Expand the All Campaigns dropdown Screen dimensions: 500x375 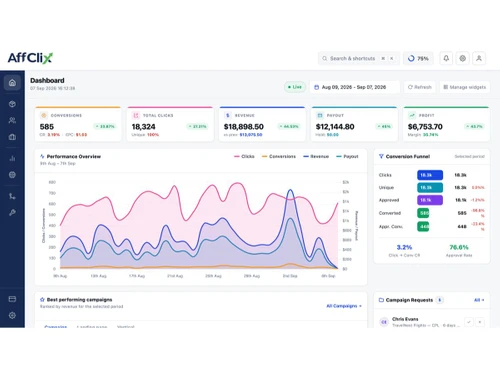tap(344, 306)
